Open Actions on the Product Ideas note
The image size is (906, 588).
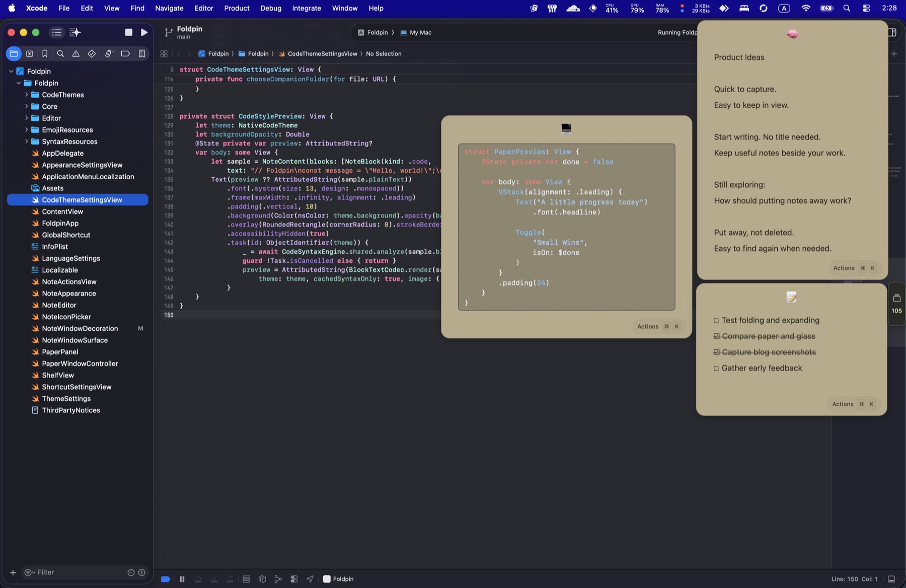854,268
